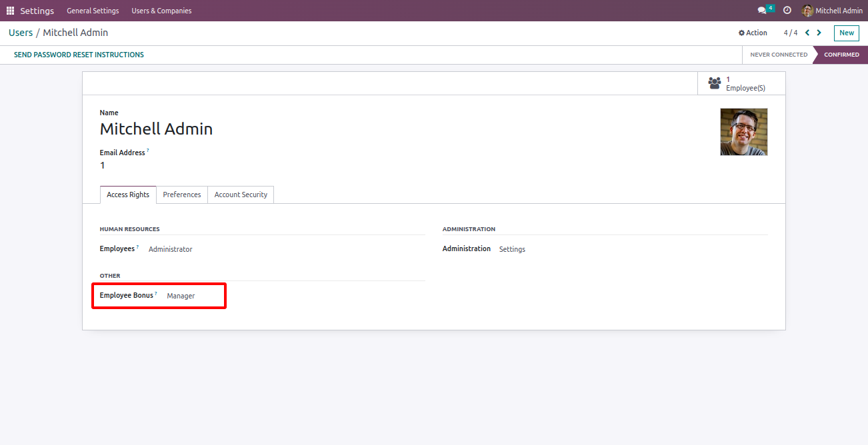Screen dimensions: 868x445
Task: Switch to the Access Rights tab
Action: point(128,195)
